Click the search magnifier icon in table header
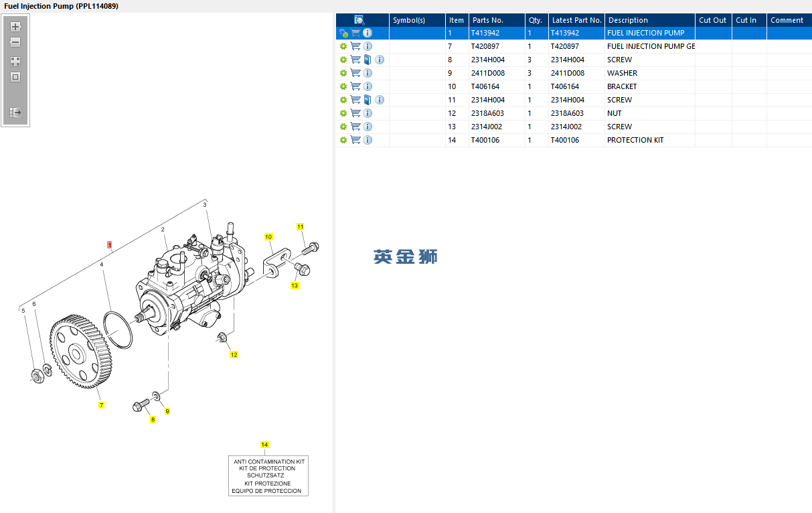 359,20
